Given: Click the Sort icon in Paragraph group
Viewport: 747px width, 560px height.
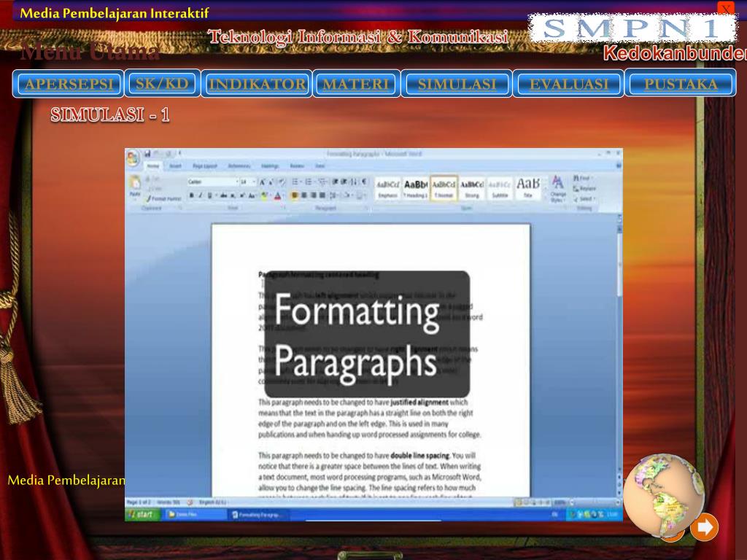Looking at the screenshot, I should coord(354,182).
